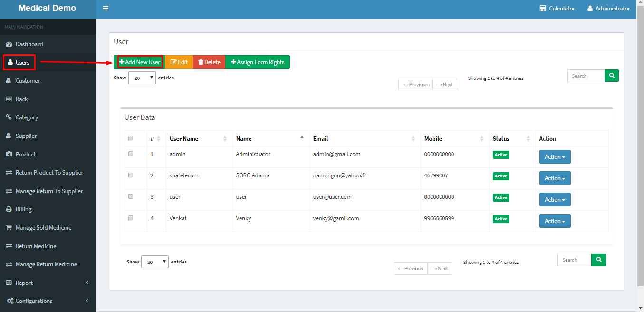The height and width of the screenshot is (312, 644).
Task: Click the bottom Previous pagination button
Action: point(411,269)
